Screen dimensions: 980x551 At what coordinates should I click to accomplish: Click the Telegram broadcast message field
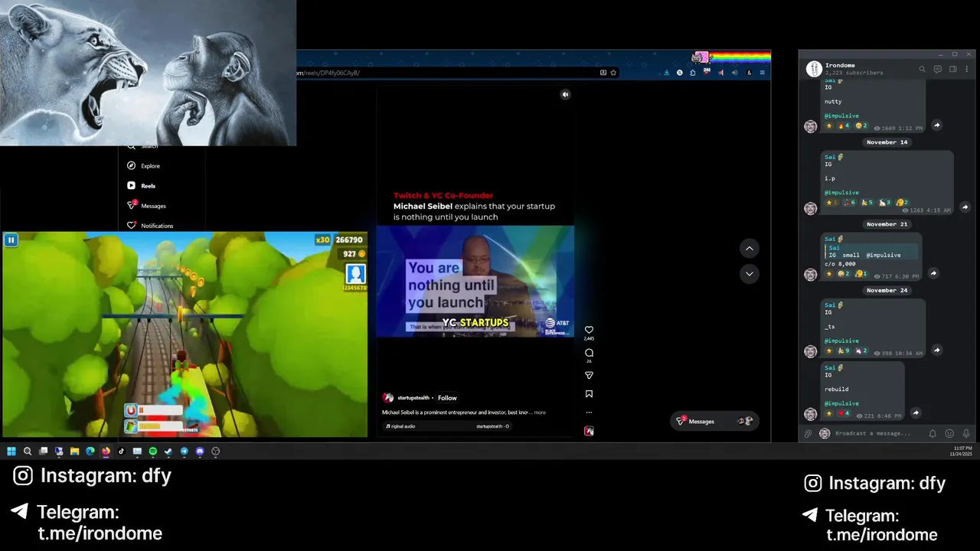[x=877, y=433]
